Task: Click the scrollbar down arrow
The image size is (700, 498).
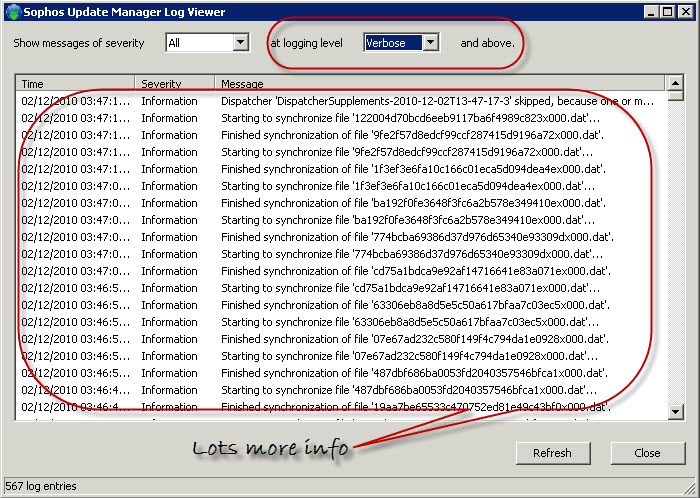Action: (675, 411)
